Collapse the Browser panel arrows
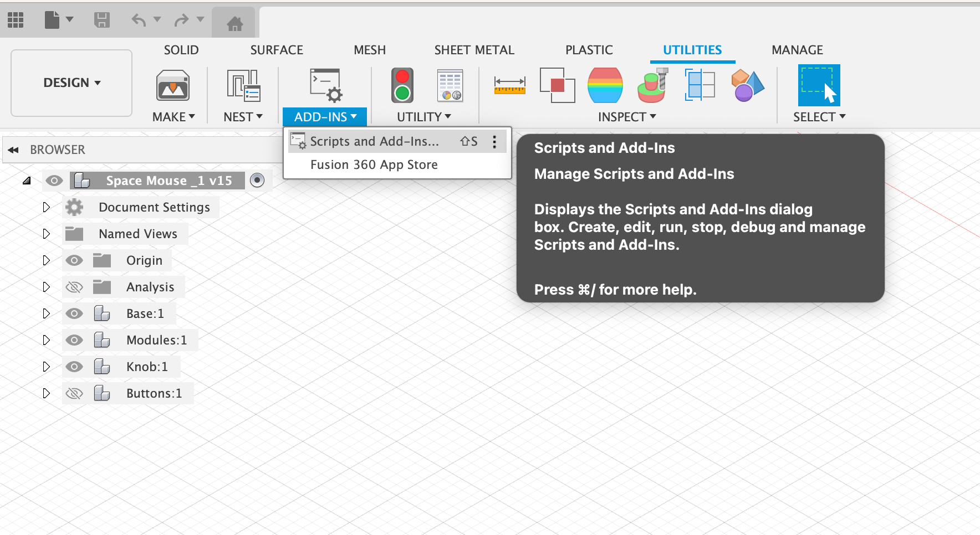 (13, 150)
